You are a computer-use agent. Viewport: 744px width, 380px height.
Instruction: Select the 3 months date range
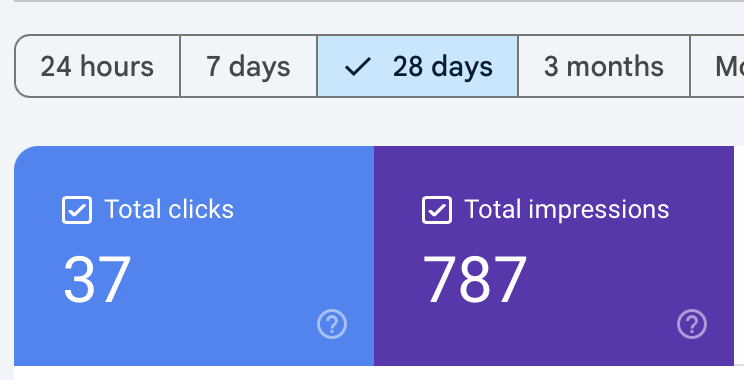[604, 66]
